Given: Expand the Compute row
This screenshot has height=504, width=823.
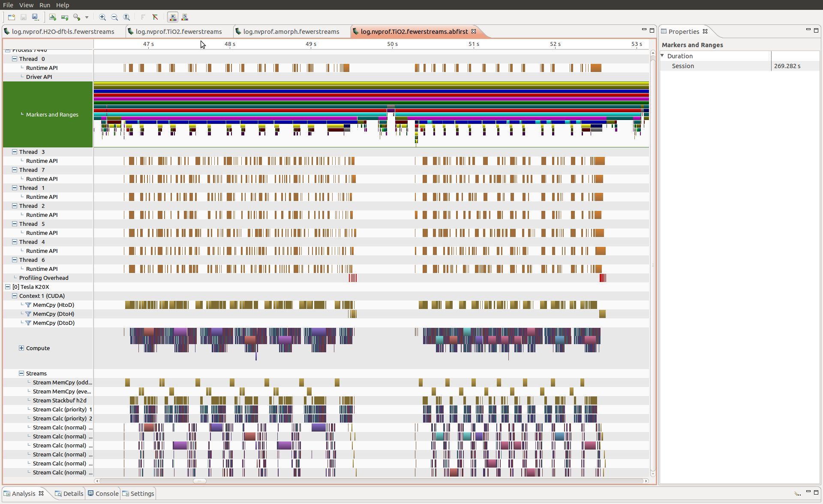Looking at the screenshot, I should pyautogui.click(x=21, y=348).
